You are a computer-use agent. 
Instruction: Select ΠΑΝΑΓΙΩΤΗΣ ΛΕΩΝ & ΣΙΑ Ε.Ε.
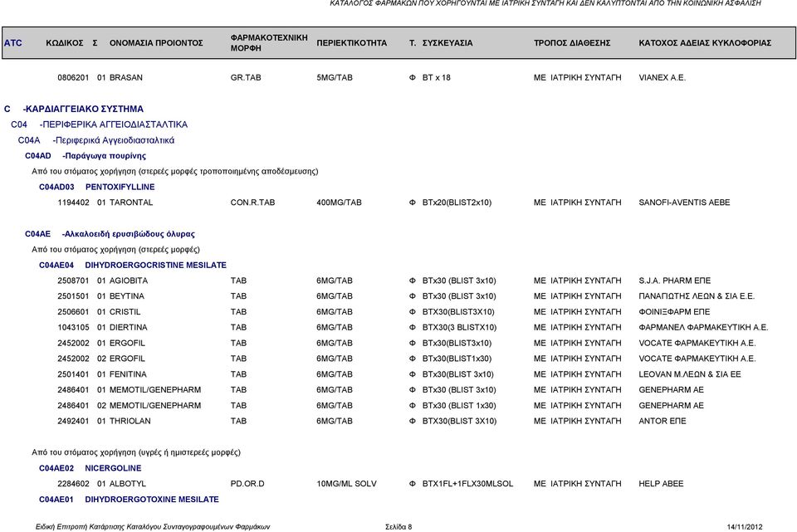(x=697, y=296)
